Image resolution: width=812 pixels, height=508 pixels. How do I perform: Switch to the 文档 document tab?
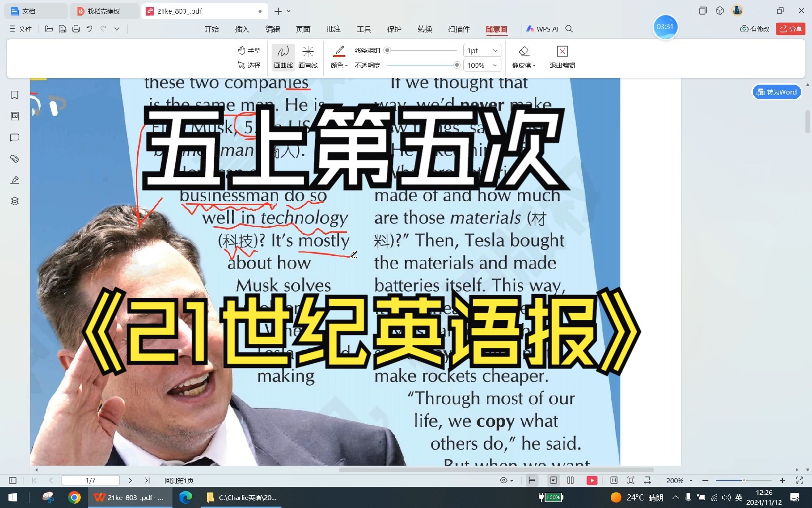pos(35,11)
